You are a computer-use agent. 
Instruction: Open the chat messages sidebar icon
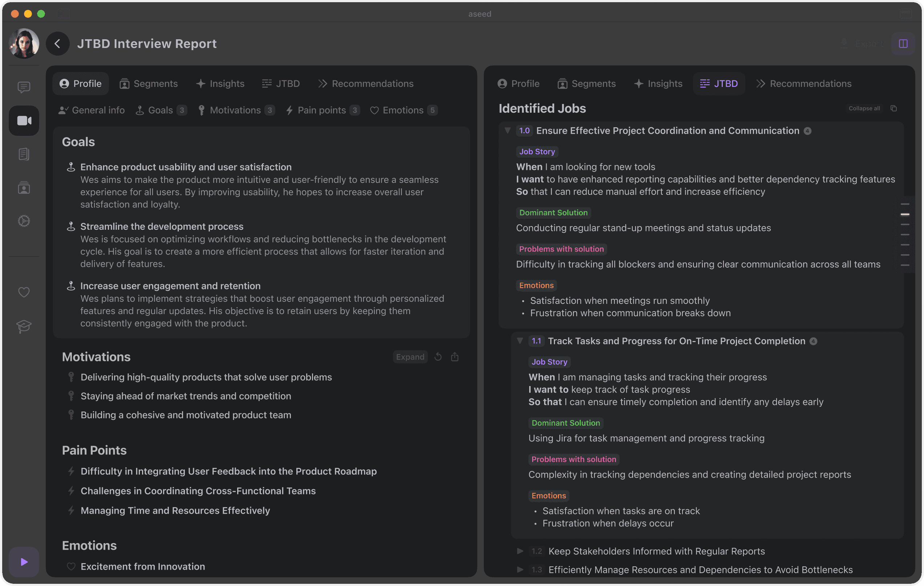pyautogui.click(x=24, y=87)
